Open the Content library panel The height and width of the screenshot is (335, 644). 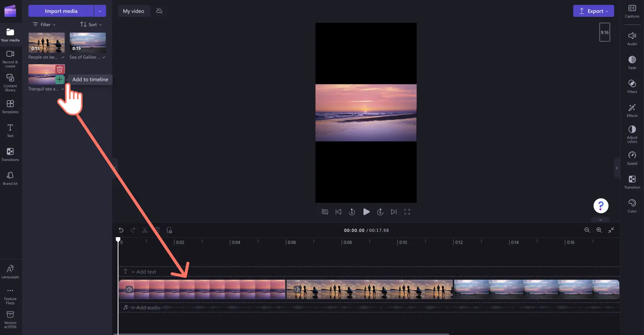[x=10, y=83]
